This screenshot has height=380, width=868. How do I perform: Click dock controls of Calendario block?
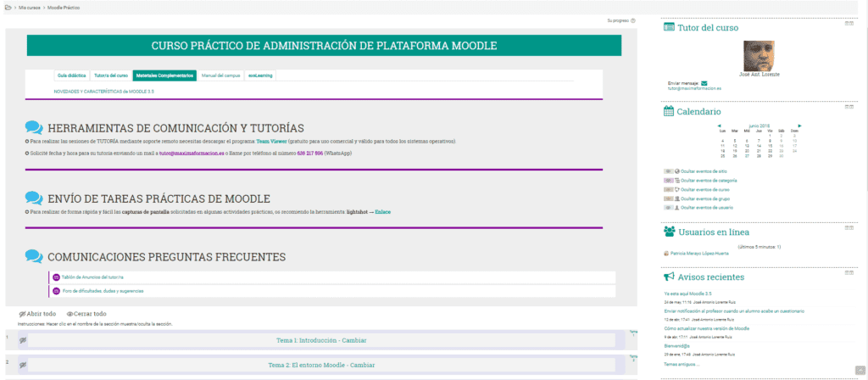pyautogui.click(x=849, y=107)
